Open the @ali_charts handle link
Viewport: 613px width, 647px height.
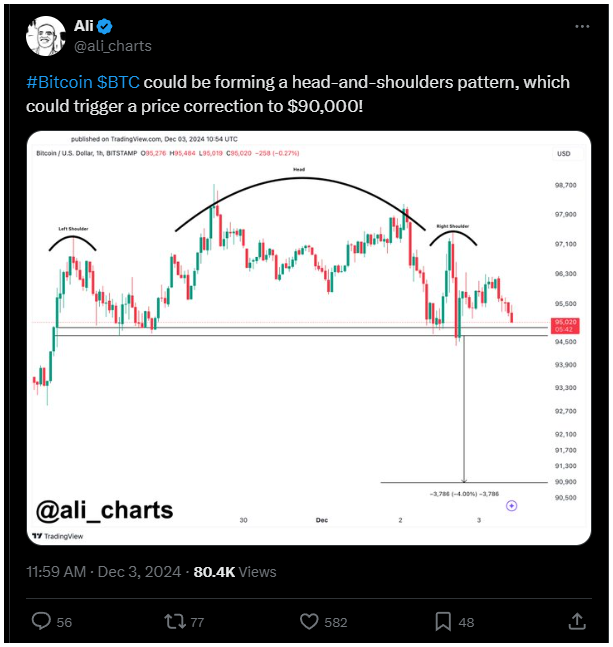click(113, 46)
